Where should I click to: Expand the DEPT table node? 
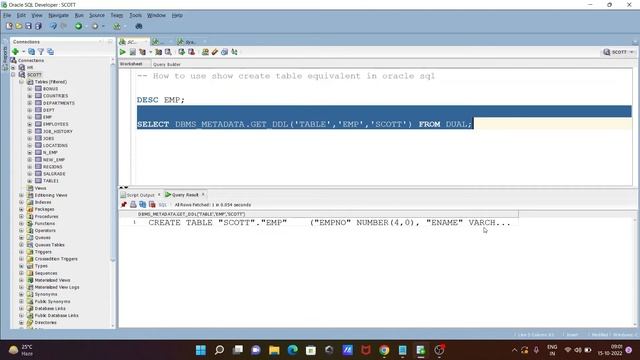coord(29,110)
